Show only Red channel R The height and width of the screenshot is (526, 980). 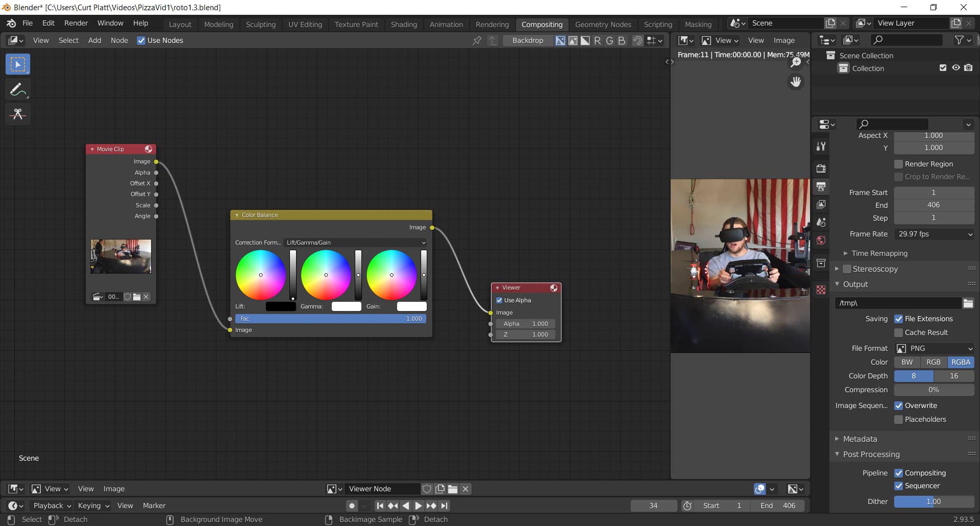(x=597, y=40)
